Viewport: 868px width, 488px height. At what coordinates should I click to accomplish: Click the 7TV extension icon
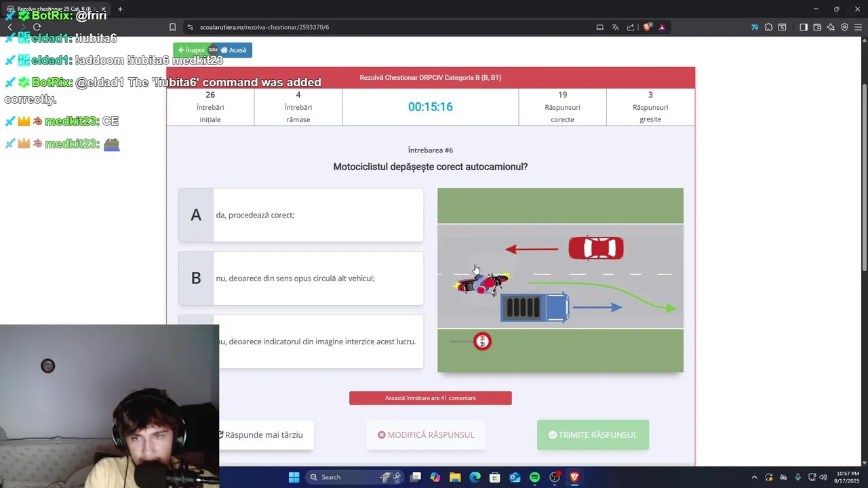tap(755, 27)
